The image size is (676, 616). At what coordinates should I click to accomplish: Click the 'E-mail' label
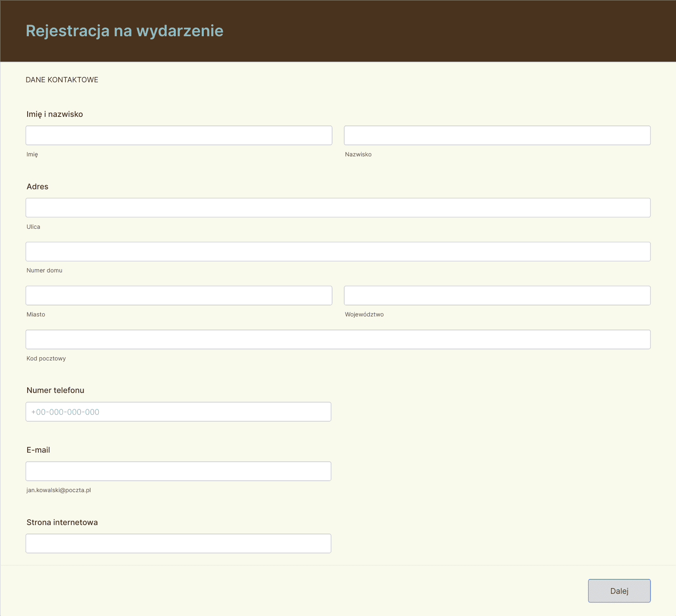point(38,450)
